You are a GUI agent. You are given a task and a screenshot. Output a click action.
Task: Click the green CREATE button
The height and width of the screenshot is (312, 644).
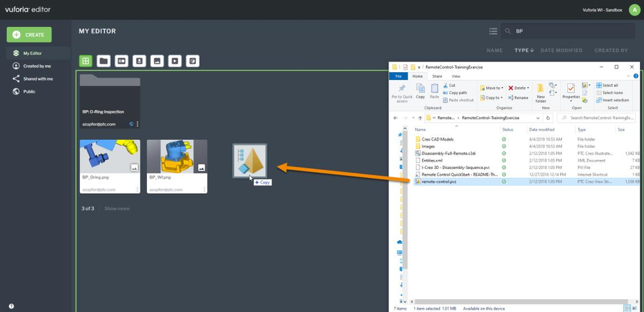(x=29, y=35)
